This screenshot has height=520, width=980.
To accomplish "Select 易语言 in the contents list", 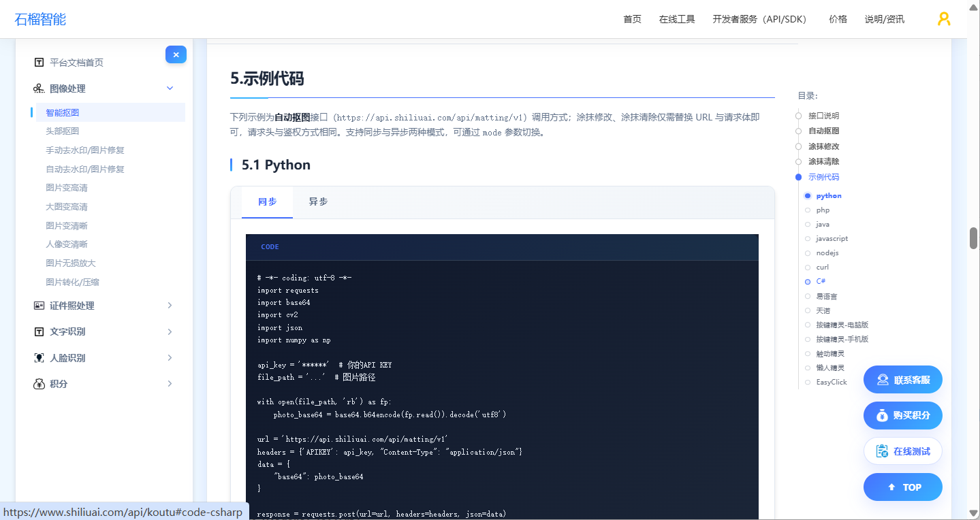I will (x=827, y=297).
